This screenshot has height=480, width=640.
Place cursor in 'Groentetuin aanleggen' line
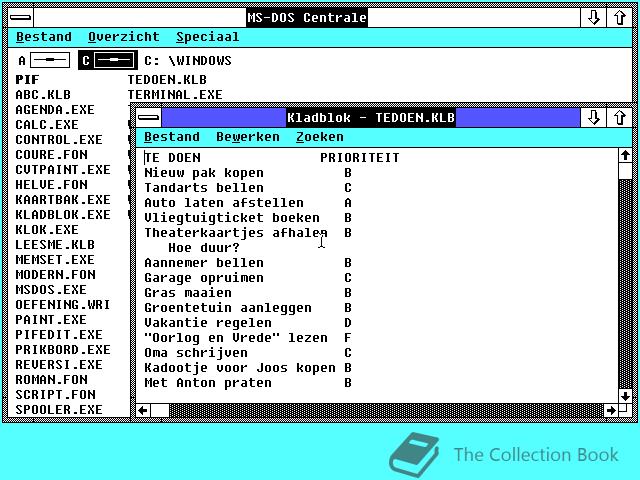(228, 308)
